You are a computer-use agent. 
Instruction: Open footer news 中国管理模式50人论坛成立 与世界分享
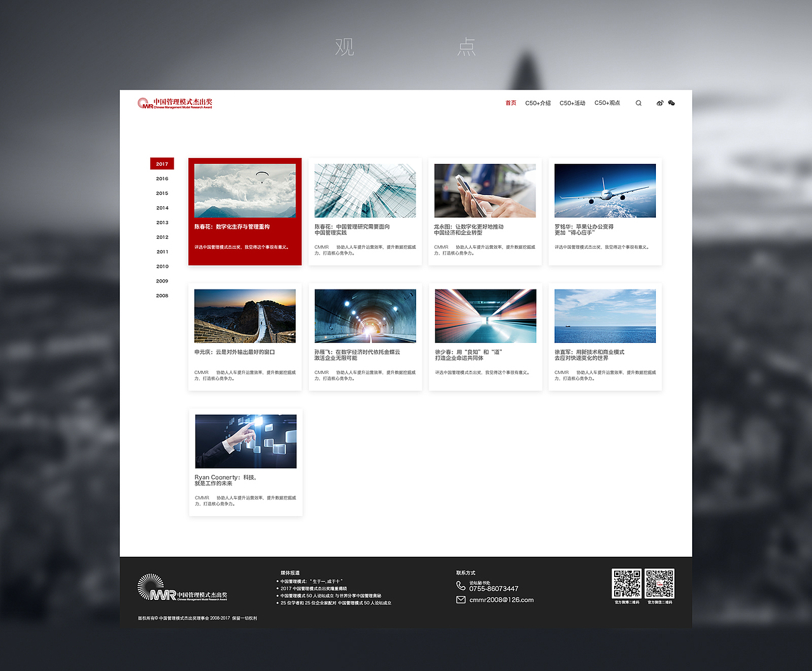click(x=331, y=595)
